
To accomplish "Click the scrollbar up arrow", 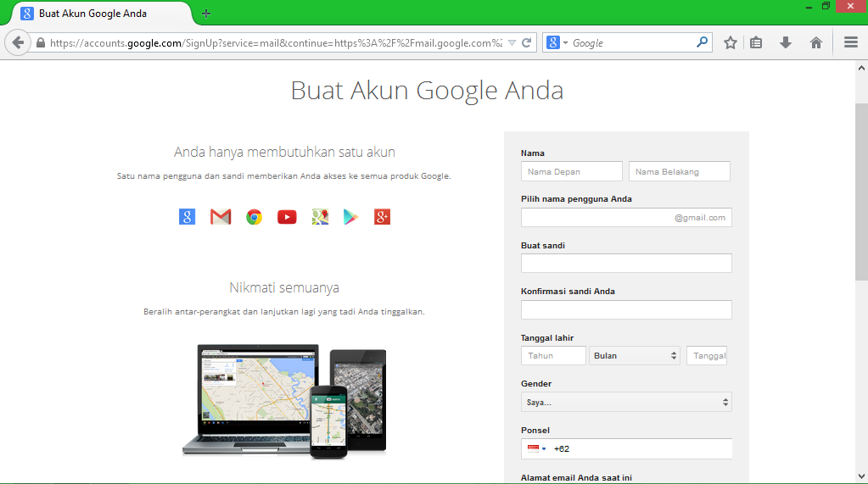I will click(x=861, y=68).
